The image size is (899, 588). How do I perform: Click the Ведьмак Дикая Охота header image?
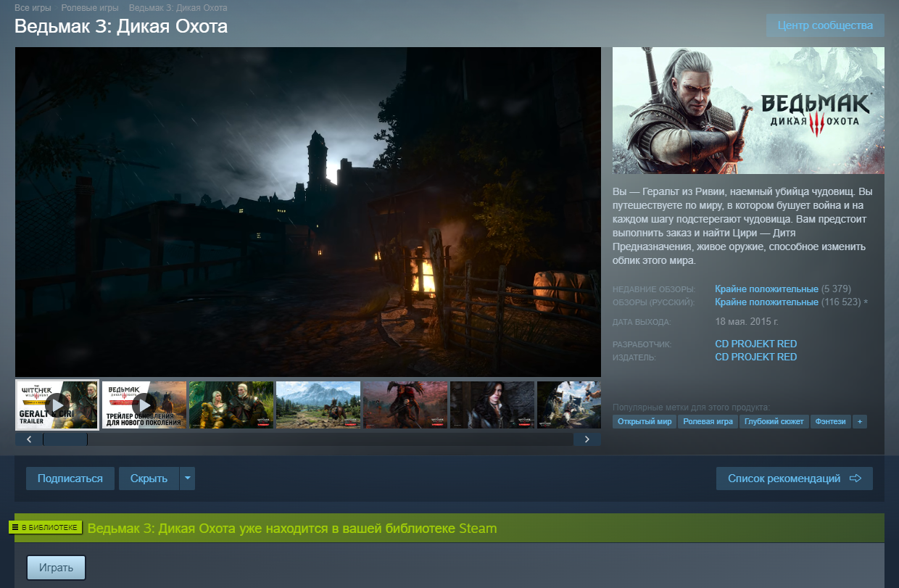[748, 110]
